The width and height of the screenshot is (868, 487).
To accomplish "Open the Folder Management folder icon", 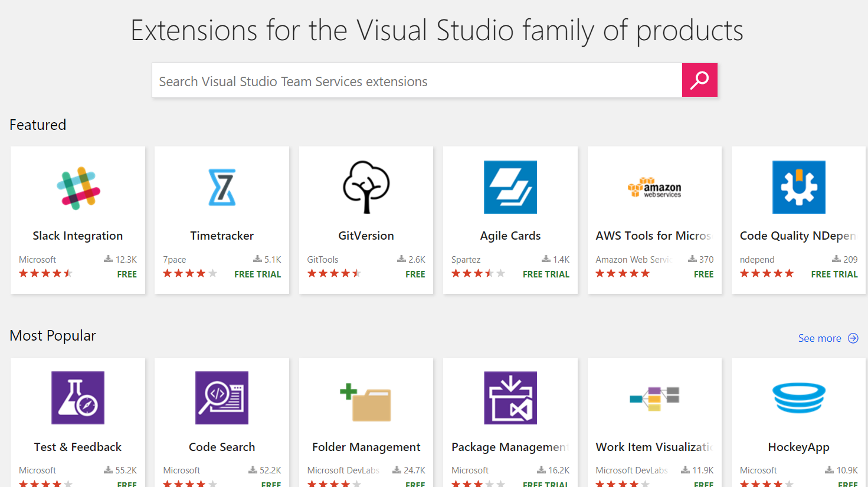I will (366, 402).
